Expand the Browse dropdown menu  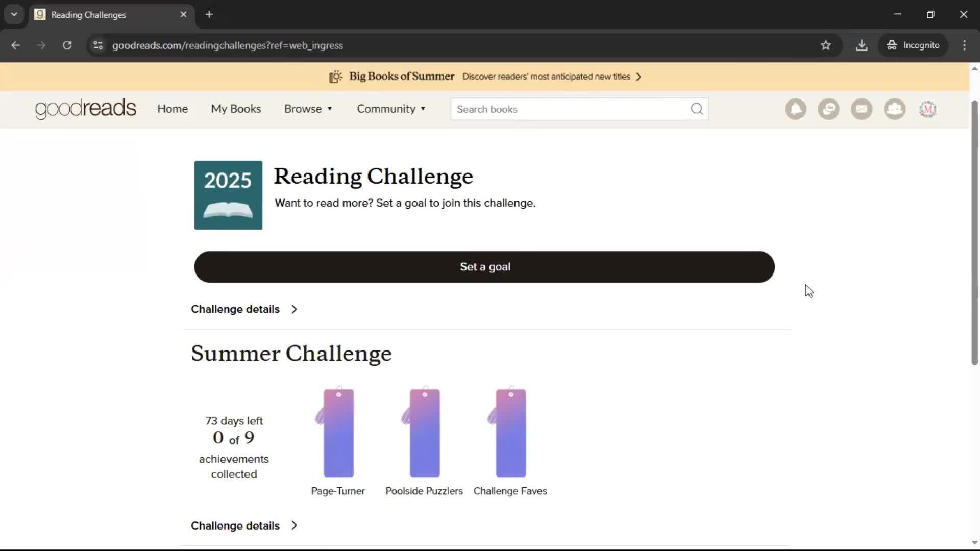click(308, 109)
